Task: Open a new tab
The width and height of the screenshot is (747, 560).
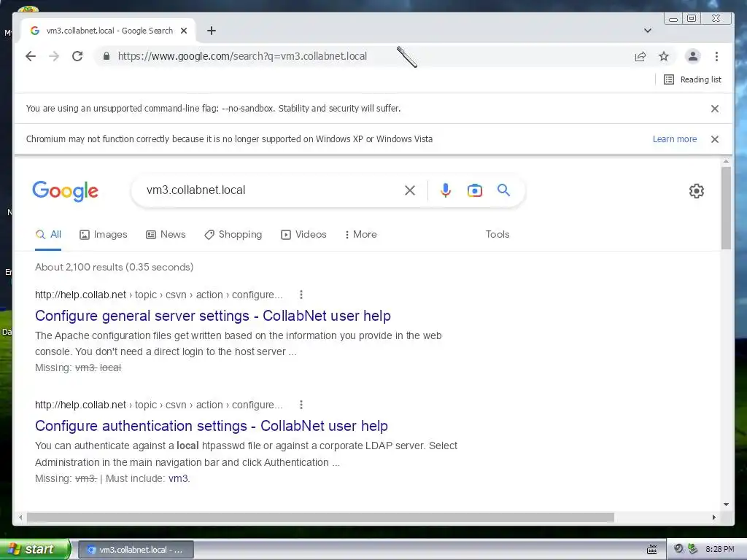Action: 212,31
